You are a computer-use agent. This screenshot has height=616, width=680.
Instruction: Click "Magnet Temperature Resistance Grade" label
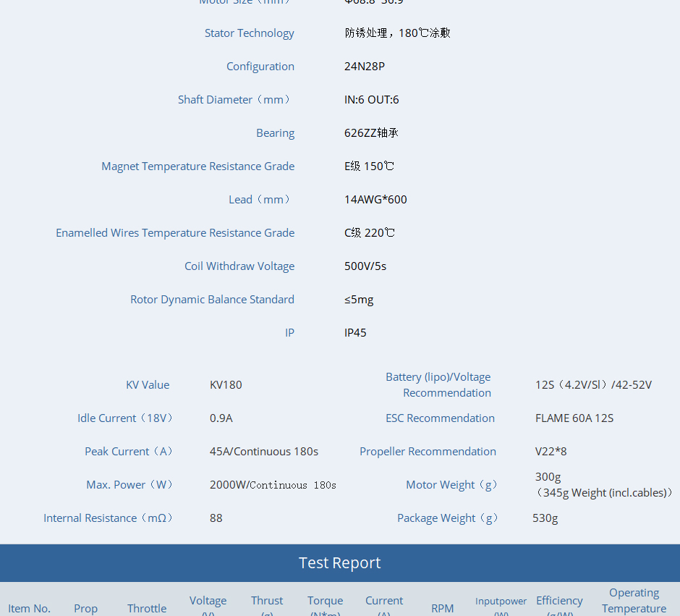tap(197, 166)
